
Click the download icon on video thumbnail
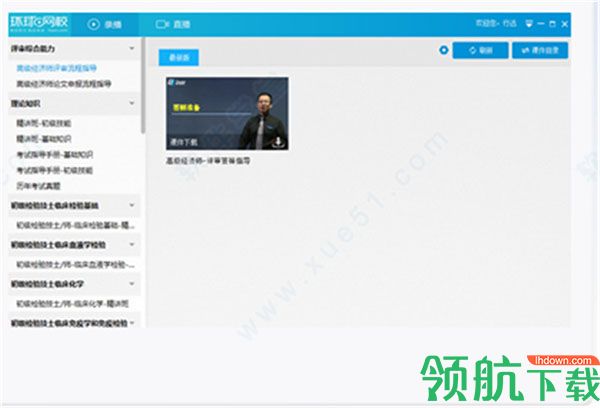(279, 142)
